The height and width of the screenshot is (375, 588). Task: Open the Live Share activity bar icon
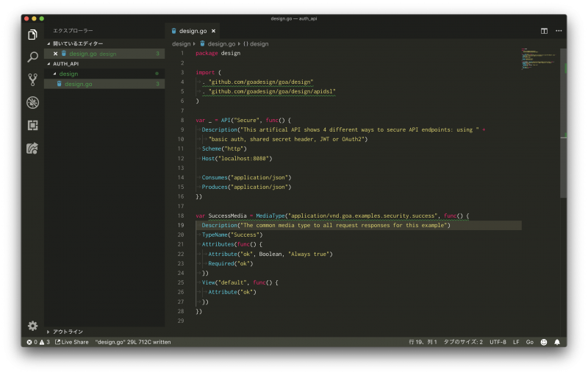[32, 148]
